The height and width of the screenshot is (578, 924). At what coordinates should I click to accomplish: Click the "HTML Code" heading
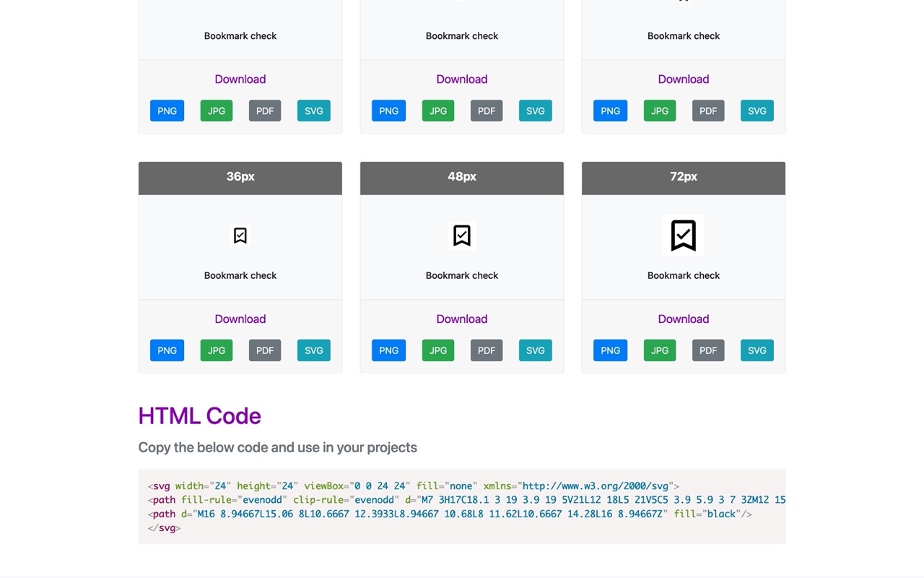pos(199,416)
